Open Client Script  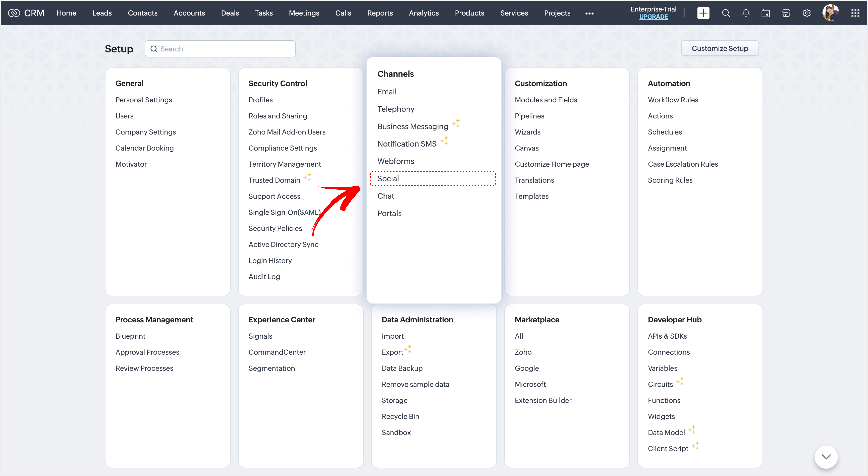coord(668,449)
